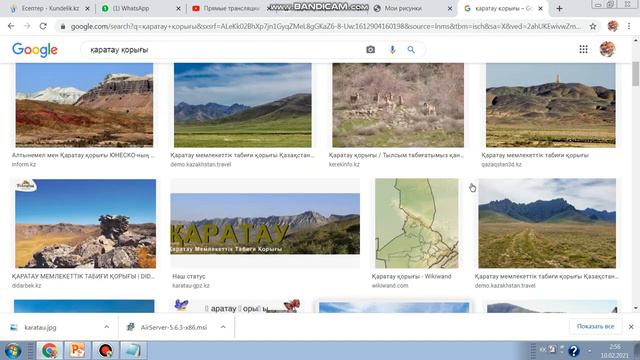Image resolution: width=640 pixels, height=360 pixels.
Task: Click the browser back arrow
Action: pos(11,26)
